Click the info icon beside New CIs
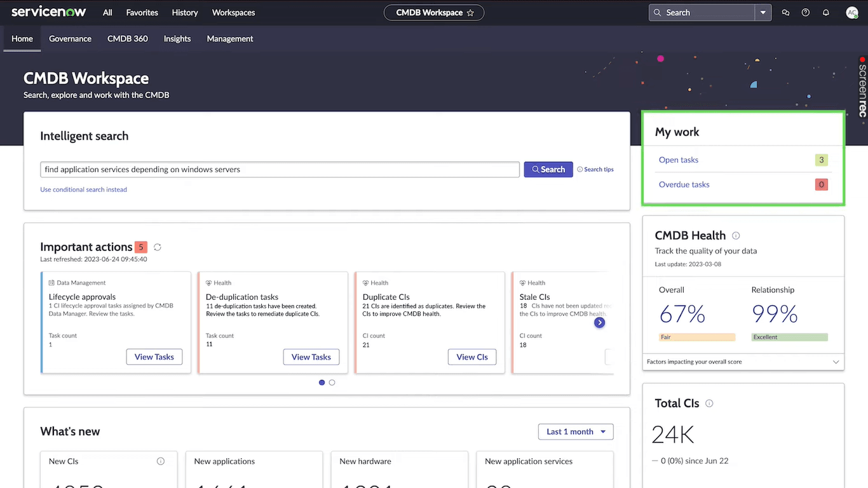The image size is (868, 488). 160,461
